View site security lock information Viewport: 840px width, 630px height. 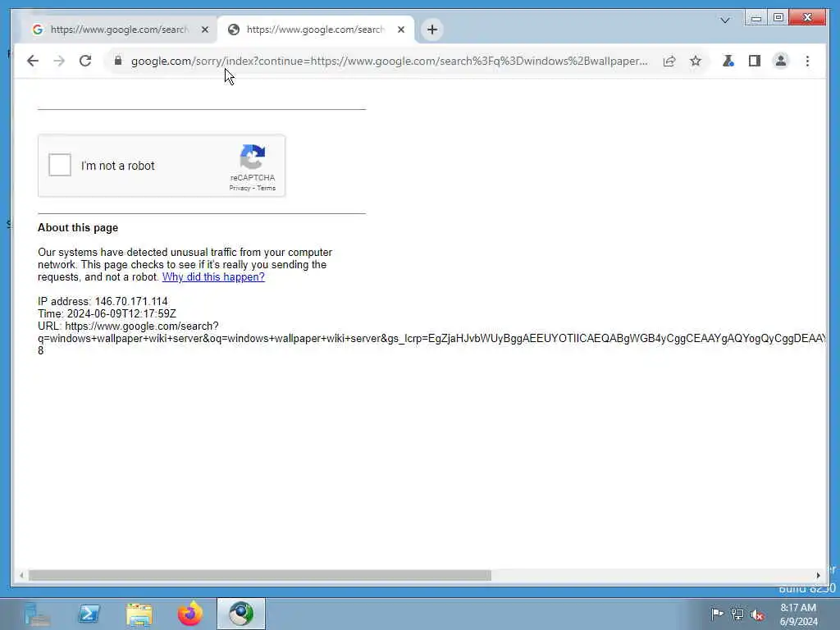pyautogui.click(x=118, y=61)
